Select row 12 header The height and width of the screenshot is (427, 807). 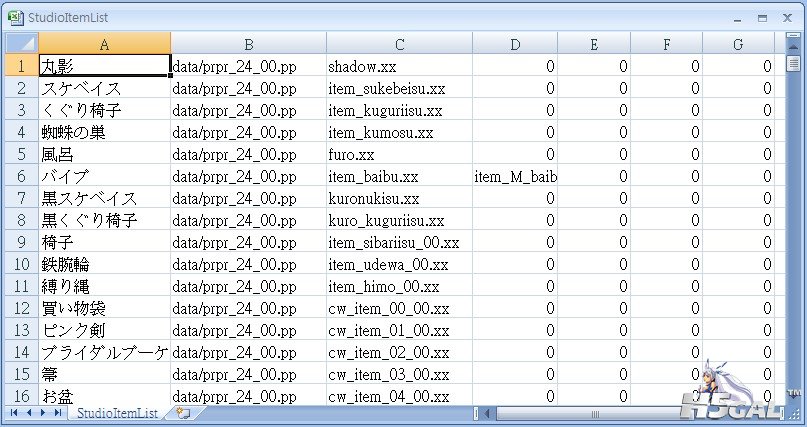[x=21, y=308]
